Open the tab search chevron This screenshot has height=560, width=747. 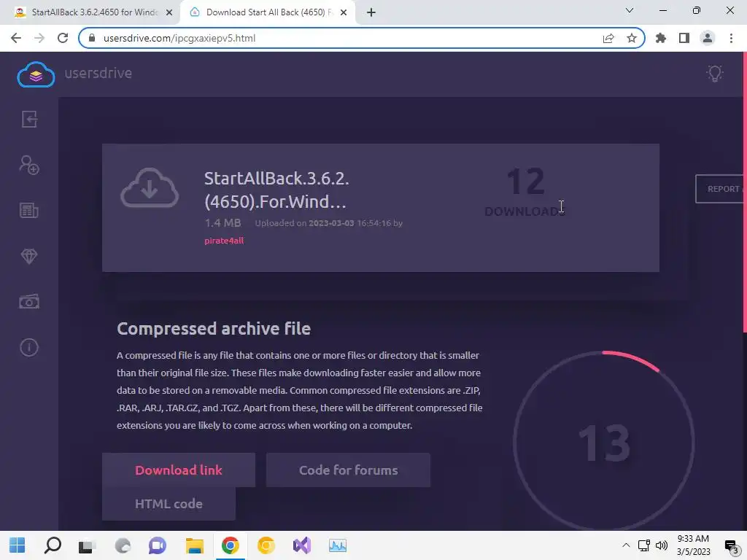(x=630, y=10)
